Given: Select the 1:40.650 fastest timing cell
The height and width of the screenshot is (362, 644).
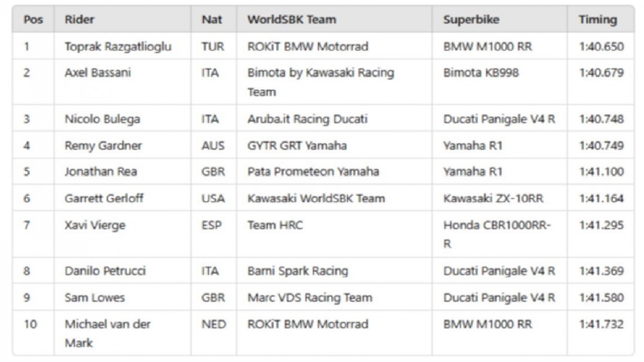Looking at the screenshot, I should (601, 47).
